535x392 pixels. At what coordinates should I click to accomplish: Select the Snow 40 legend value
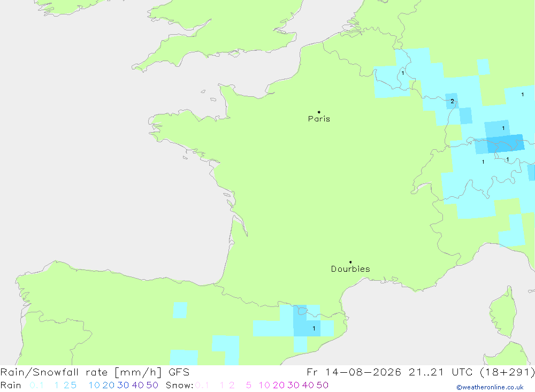click(308, 385)
